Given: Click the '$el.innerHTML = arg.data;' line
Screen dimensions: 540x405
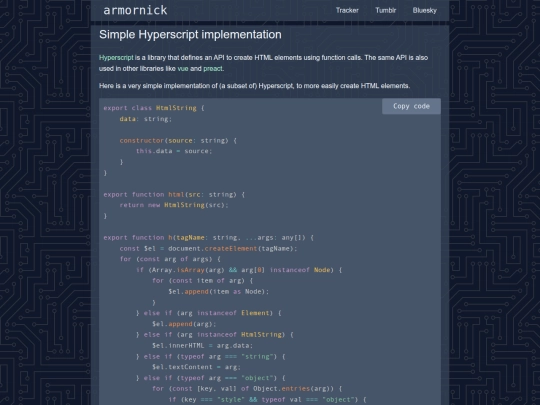Looking at the screenshot, I should point(202,345).
